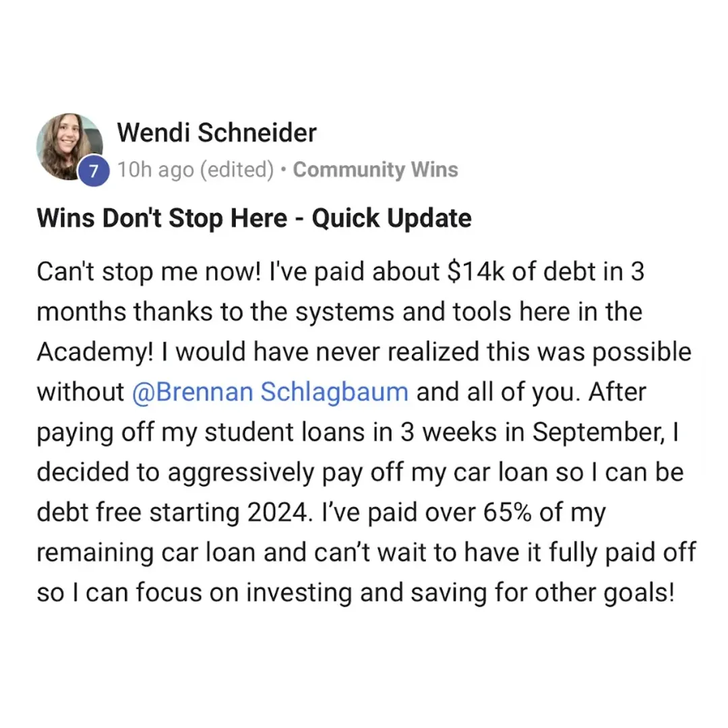This screenshot has height=728, width=728.
Task: Click the first line Can't stop me now!
Action: [148, 272]
